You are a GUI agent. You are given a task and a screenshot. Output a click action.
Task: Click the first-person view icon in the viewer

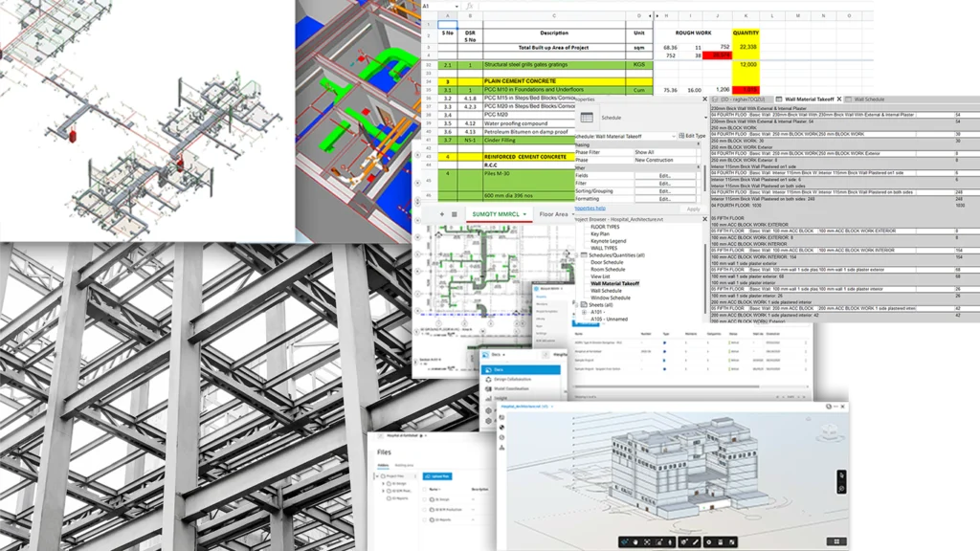671,542
